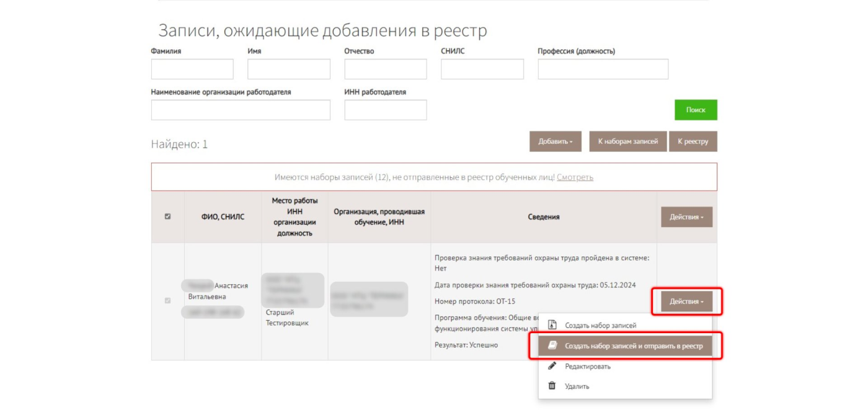Click the Дата проверки знания 05.12.2024 text
The image size is (868, 412).
(536, 285)
